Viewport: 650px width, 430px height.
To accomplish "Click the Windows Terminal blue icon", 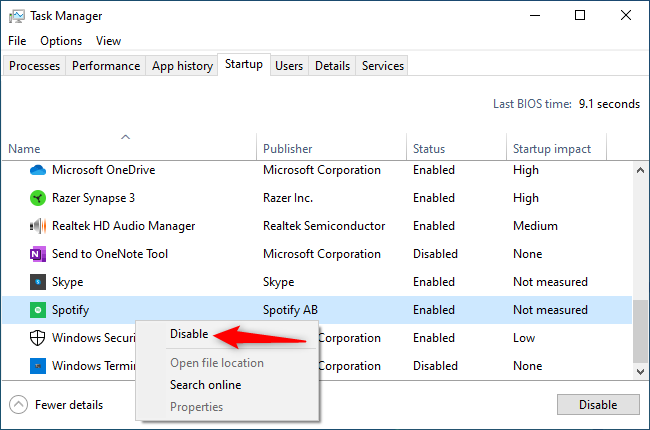I will point(38,366).
